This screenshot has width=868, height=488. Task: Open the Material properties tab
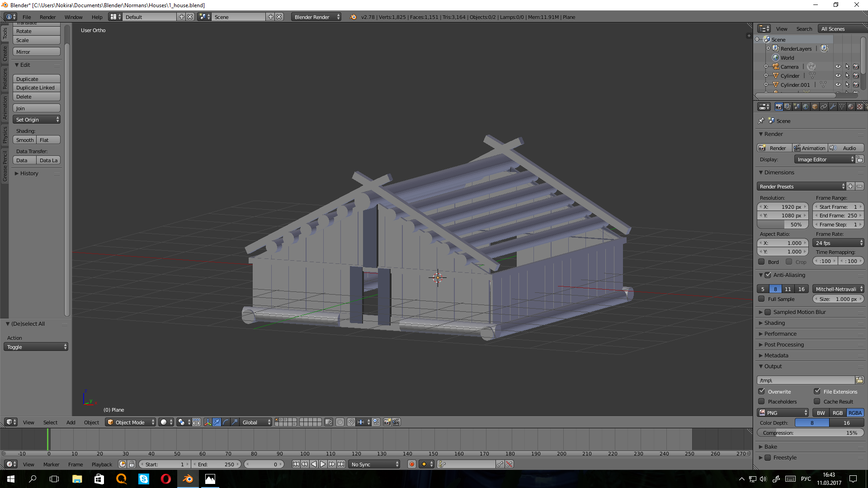tap(851, 107)
